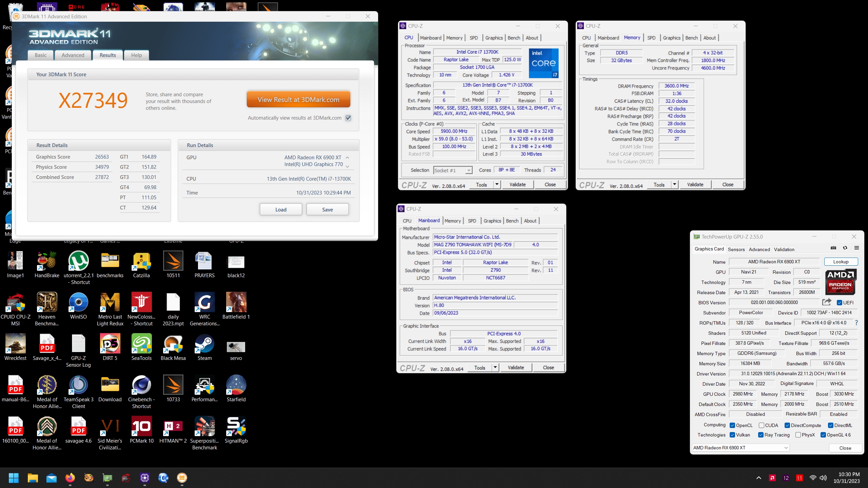Open Steam desktop shortcut
This screenshot has width=868, height=488.
pyautogui.click(x=204, y=347)
